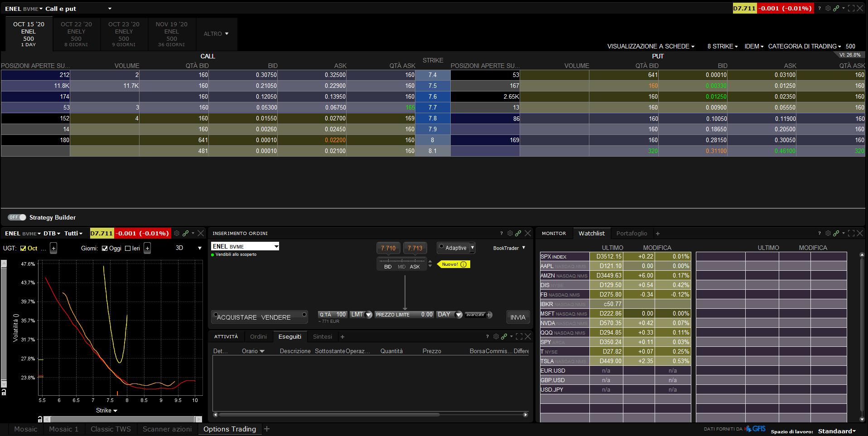Add a day next to Ieri checkbox
Viewport: 868px width, 436px height.
[x=147, y=248]
